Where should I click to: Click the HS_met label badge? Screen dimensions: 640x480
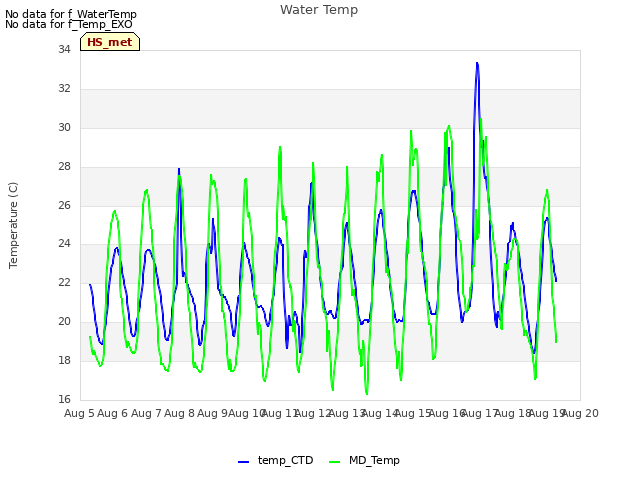[x=110, y=42]
